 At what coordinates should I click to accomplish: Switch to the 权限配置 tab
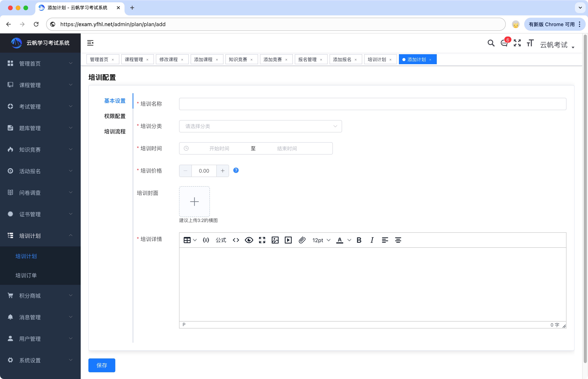tap(115, 116)
